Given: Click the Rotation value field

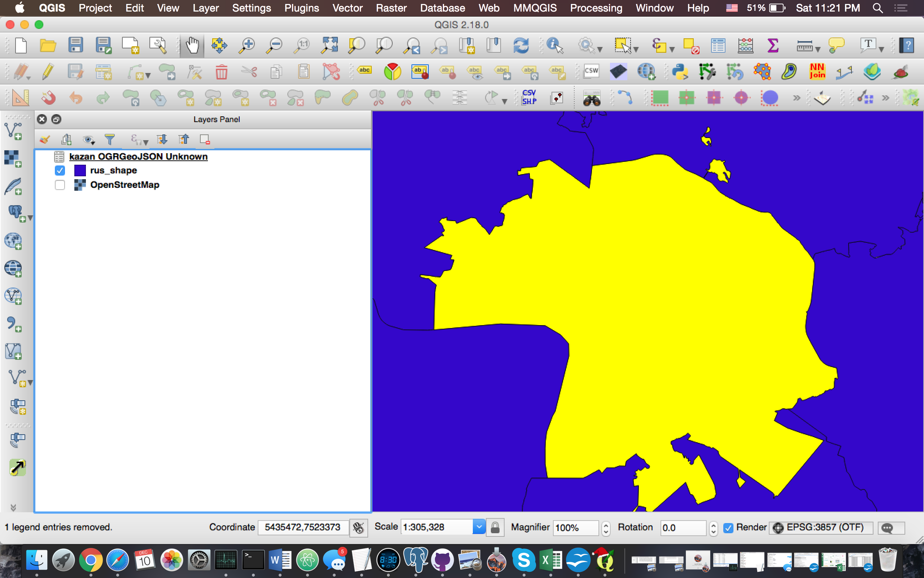Looking at the screenshot, I should 683,528.
